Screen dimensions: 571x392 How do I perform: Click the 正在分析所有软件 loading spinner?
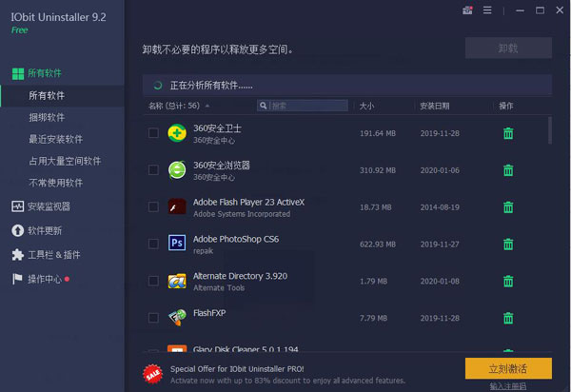158,86
